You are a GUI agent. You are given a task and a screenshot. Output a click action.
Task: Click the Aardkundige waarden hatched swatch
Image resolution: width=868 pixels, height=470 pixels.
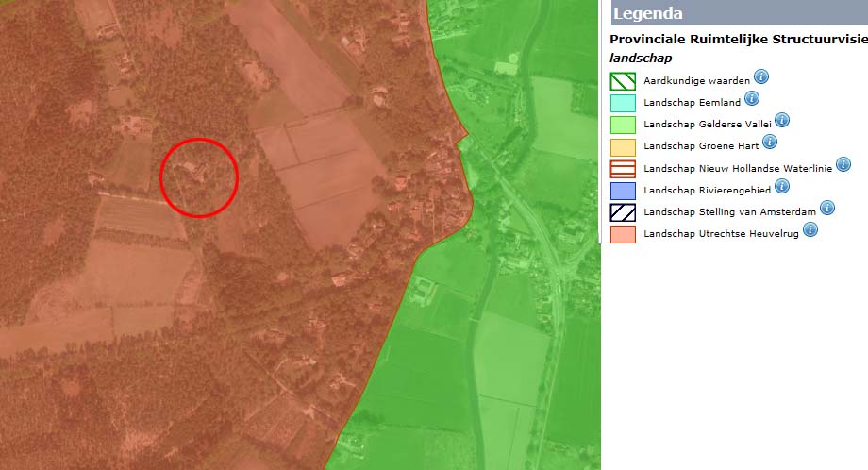point(623,81)
